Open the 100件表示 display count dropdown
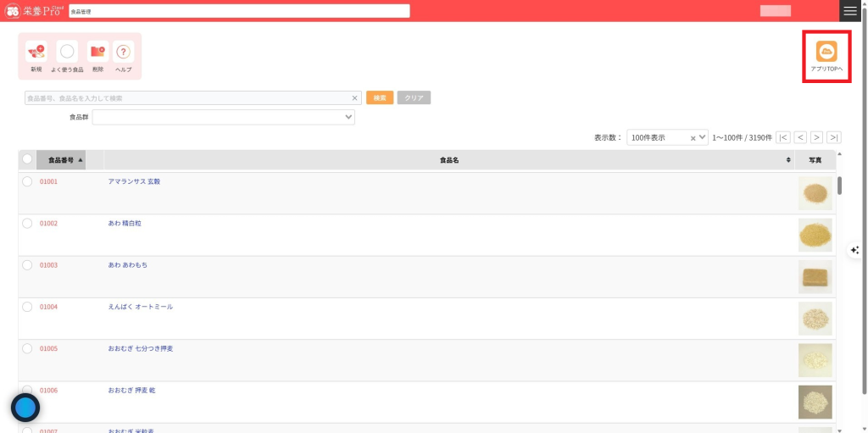 pos(702,137)
